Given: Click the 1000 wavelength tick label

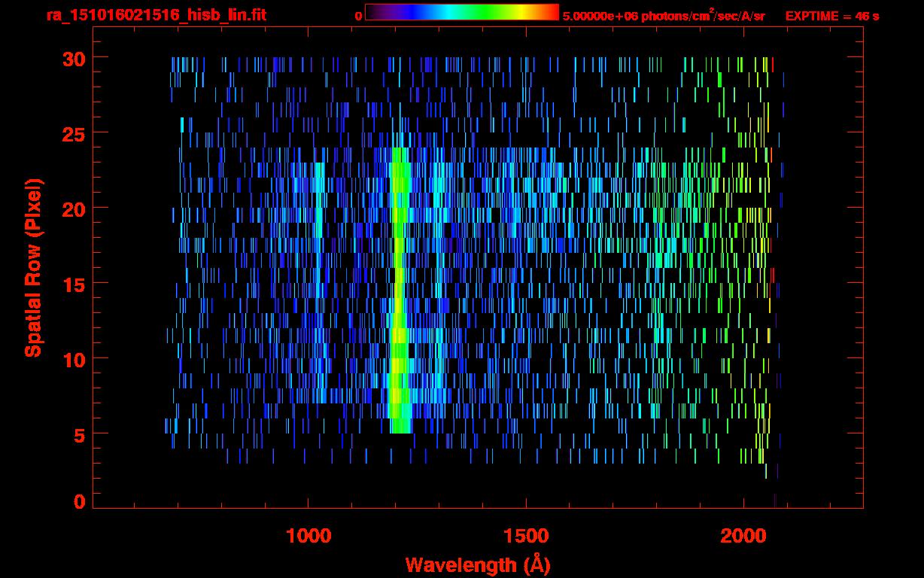Looking at the screenshot, I should click(x=309, y=535).
